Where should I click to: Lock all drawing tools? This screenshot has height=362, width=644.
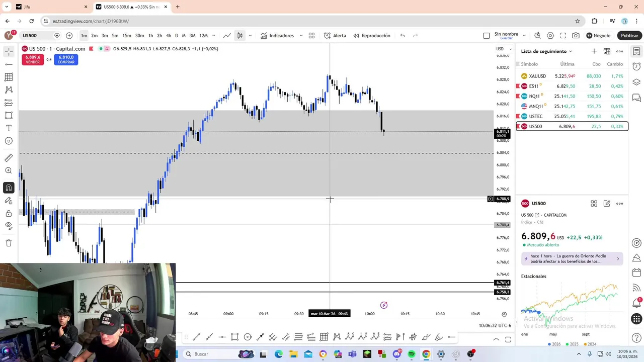pos(9,213)
